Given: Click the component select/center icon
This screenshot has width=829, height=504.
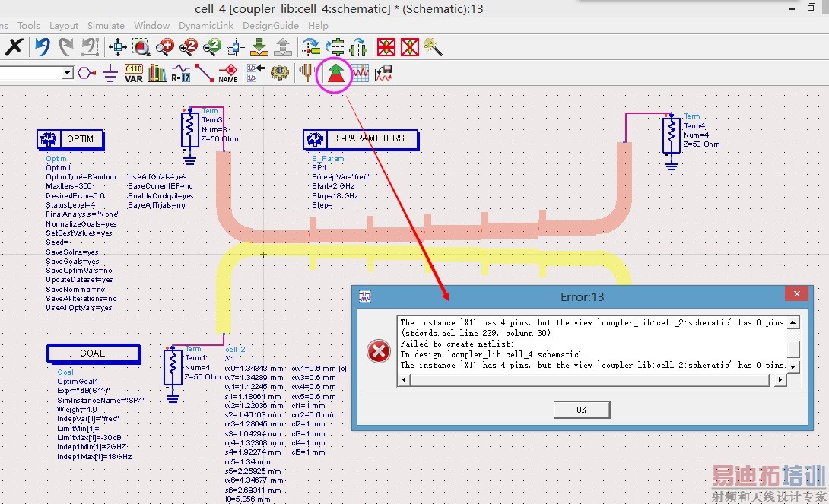Looking at the screenshot, I should tap(235, 48).
